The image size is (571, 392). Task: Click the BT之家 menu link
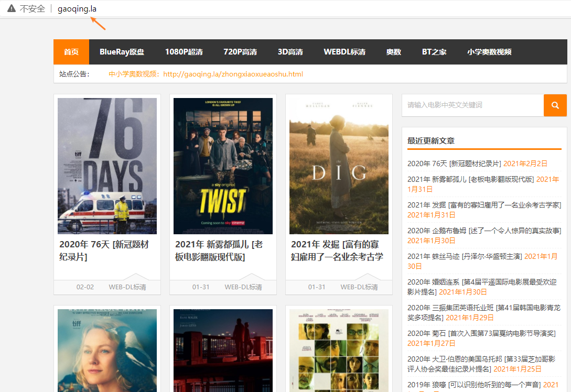[434, 52]
